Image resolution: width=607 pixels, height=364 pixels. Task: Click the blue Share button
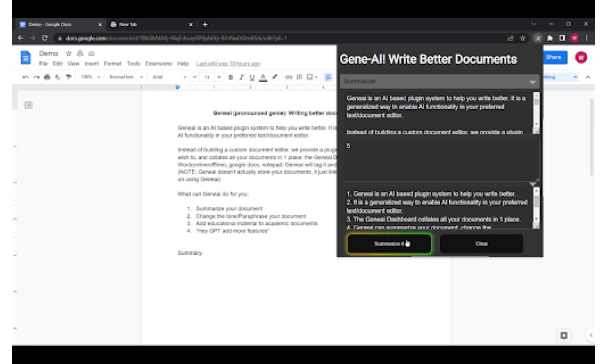pyautogui.click(x=554, y=57)
